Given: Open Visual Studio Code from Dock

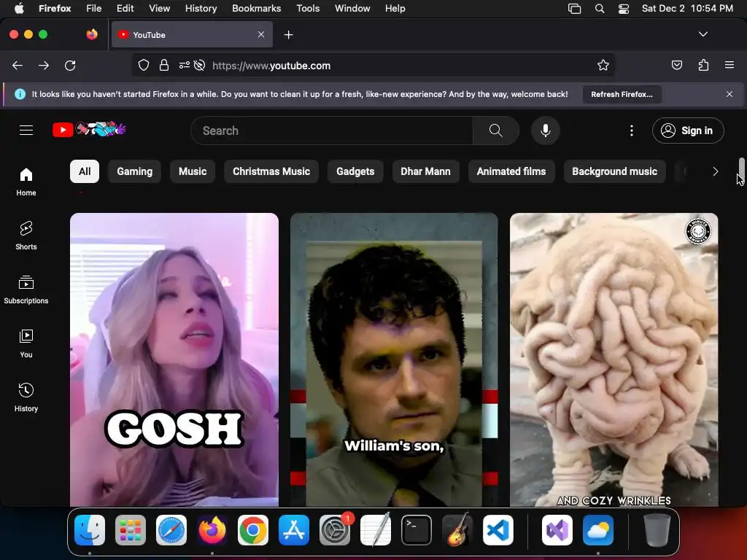Looking at the screenshot, I should pos(498,530).
